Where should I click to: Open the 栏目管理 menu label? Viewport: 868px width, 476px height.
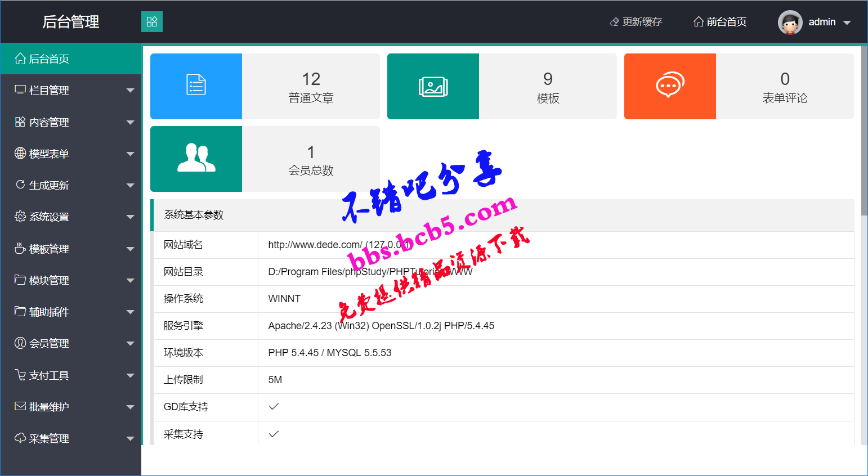point(49,90)
